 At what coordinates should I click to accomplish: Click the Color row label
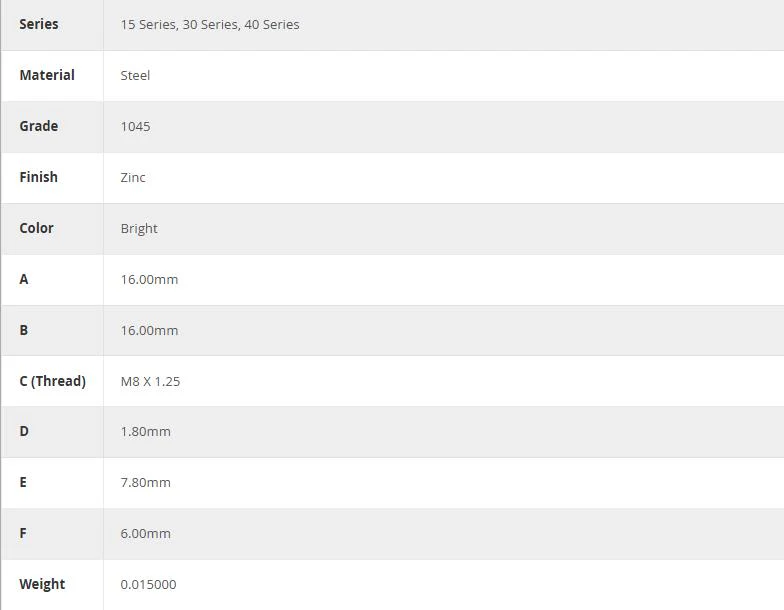(36, 228)
